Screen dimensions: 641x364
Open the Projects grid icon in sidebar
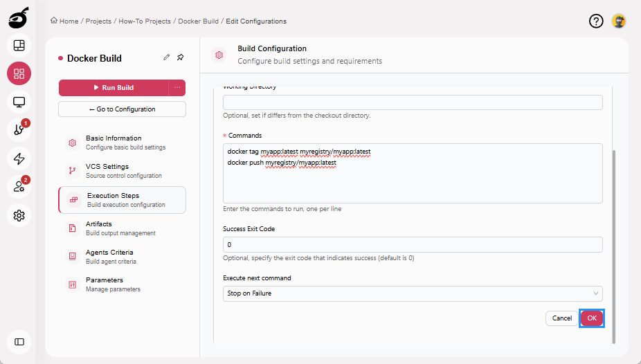coord(19,73)
